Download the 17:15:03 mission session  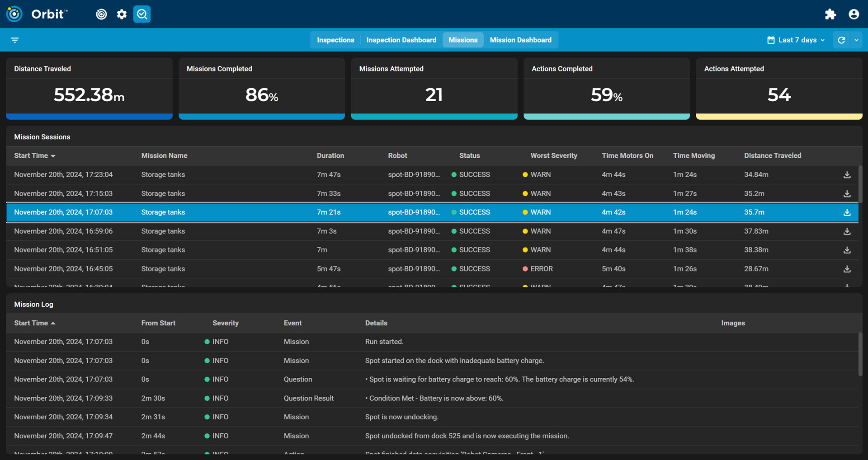(x=847, y=194)
